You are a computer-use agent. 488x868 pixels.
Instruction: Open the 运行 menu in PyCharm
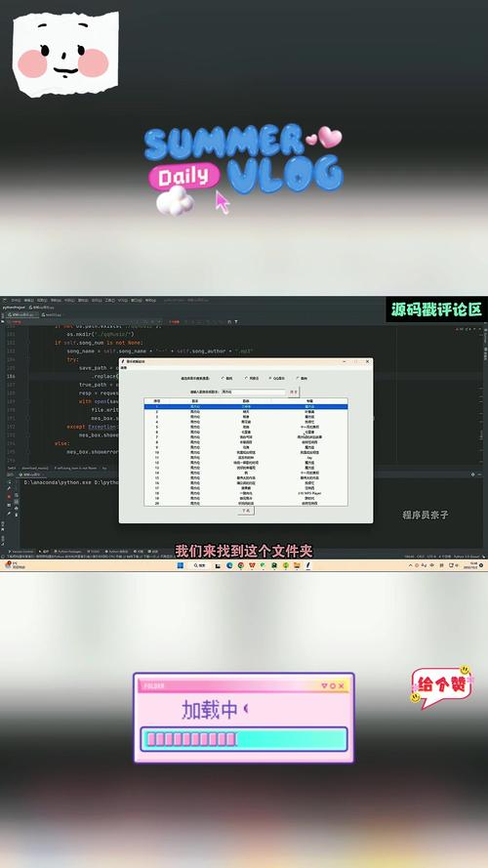coord(97,300)
